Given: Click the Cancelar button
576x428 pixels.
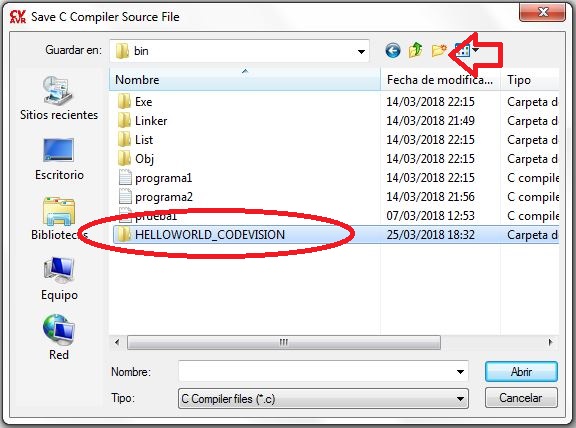Looking at the screenshot, I should 521,398.
